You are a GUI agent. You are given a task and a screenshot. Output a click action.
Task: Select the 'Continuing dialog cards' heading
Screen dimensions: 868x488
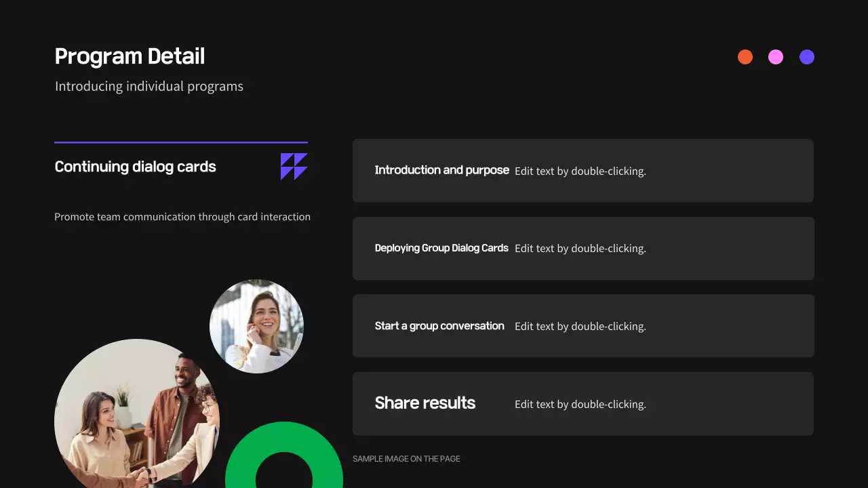pyautogui.click(x=135, y=167)
